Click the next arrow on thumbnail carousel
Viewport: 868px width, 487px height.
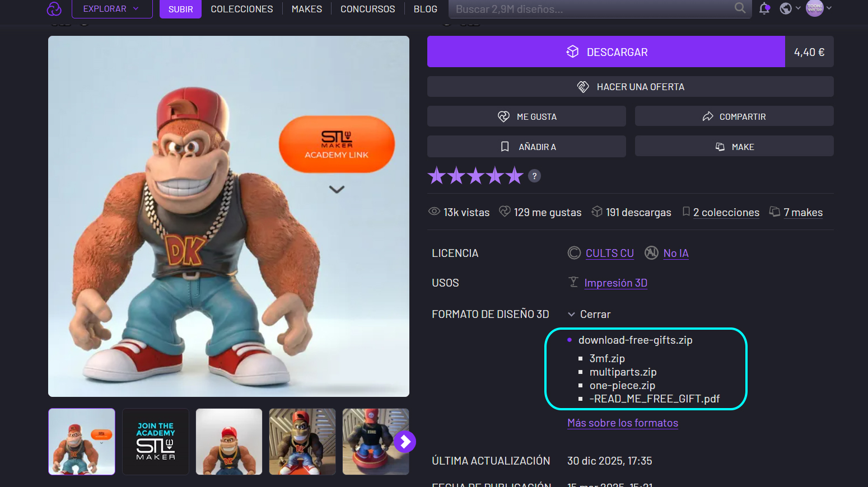(405, 442)
